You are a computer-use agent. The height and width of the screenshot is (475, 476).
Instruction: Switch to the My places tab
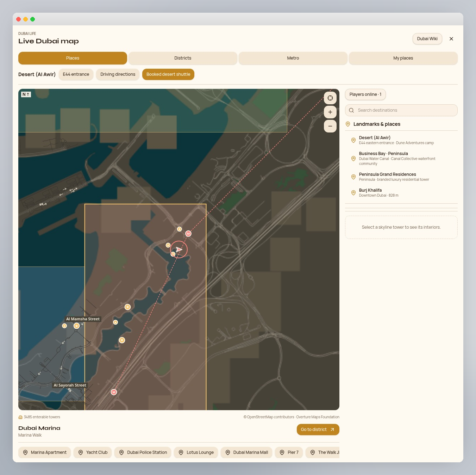(403, 58)
